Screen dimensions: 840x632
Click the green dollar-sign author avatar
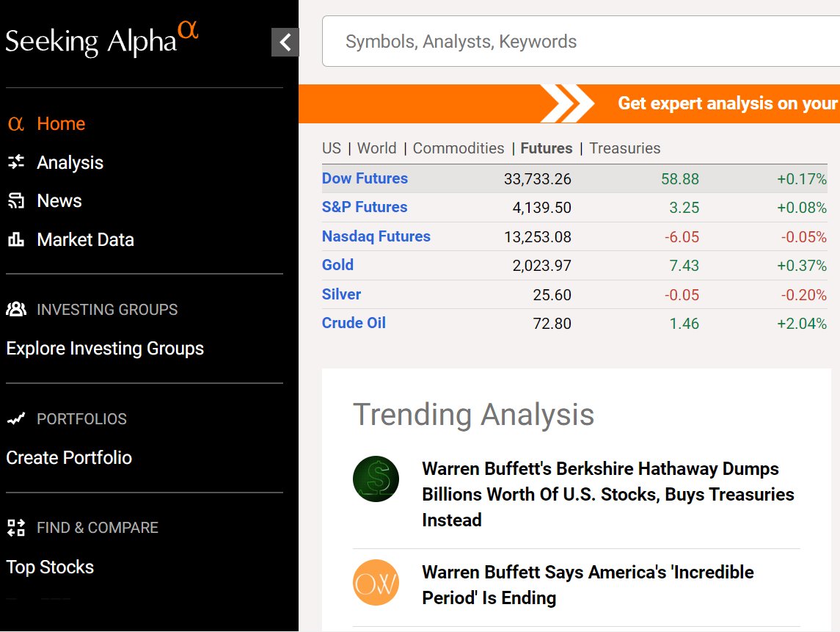376,479
